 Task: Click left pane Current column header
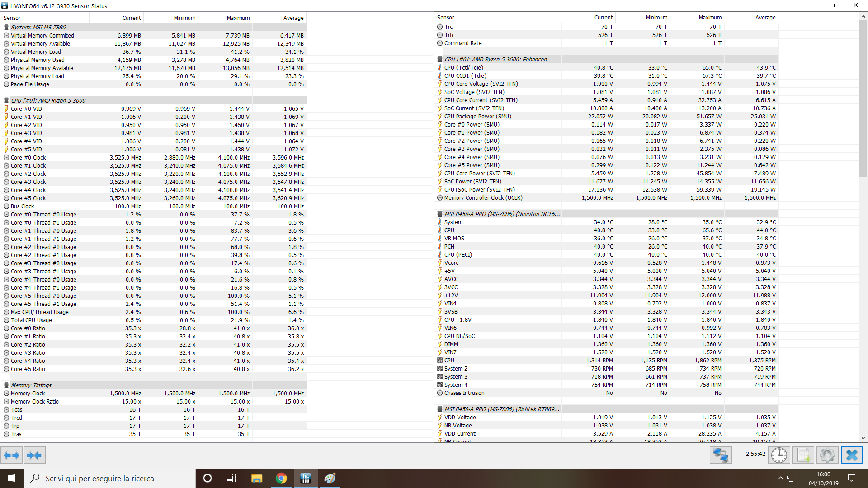coord(117,18)
